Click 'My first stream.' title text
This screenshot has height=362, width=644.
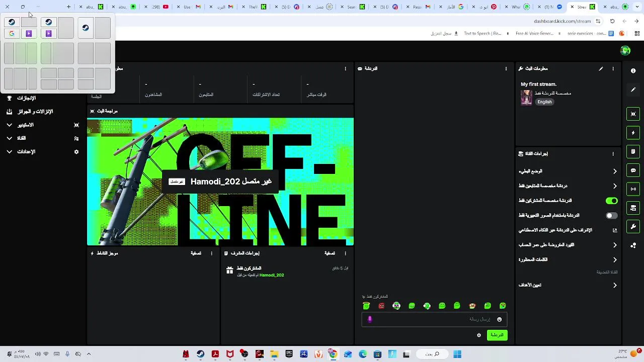pos(538,84)
